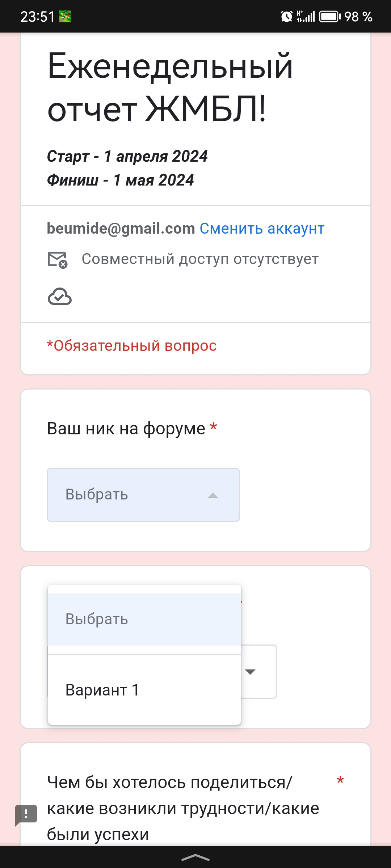The height and width of the screenshot is (868, 391).
Task: Open the "Ваш ник на форуме" dropdown field
Action: pyautogui.click(x=143, y=494)
